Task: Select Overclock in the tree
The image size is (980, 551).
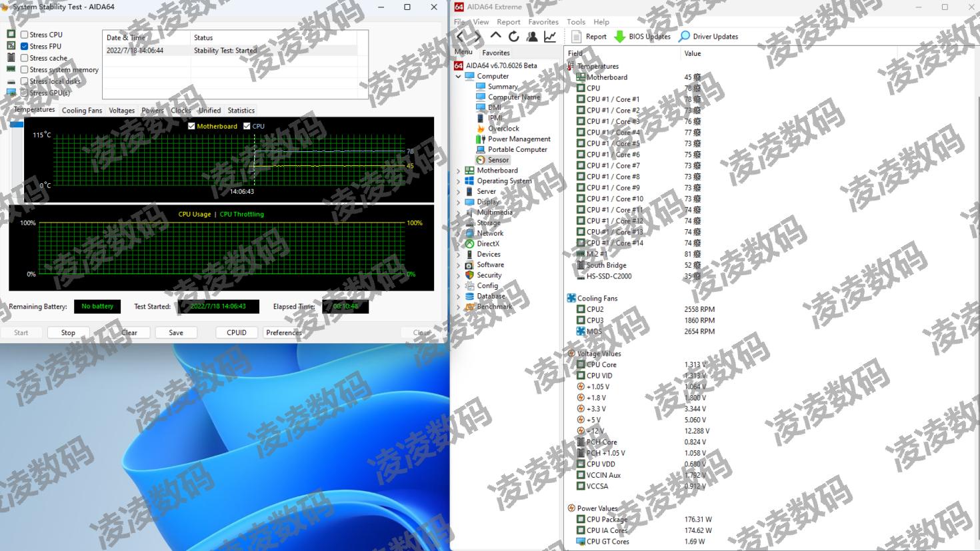Action: tap(497, 129)
